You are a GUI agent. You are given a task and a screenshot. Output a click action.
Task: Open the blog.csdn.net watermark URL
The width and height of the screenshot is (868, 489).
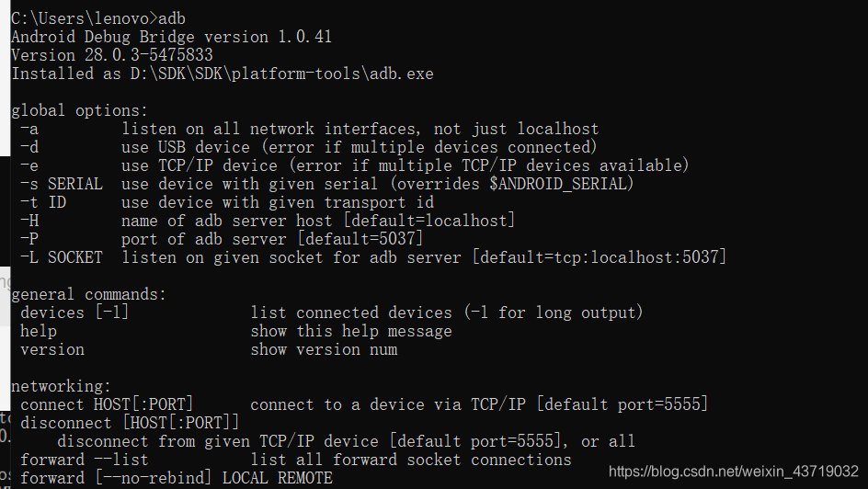(734, 472)
